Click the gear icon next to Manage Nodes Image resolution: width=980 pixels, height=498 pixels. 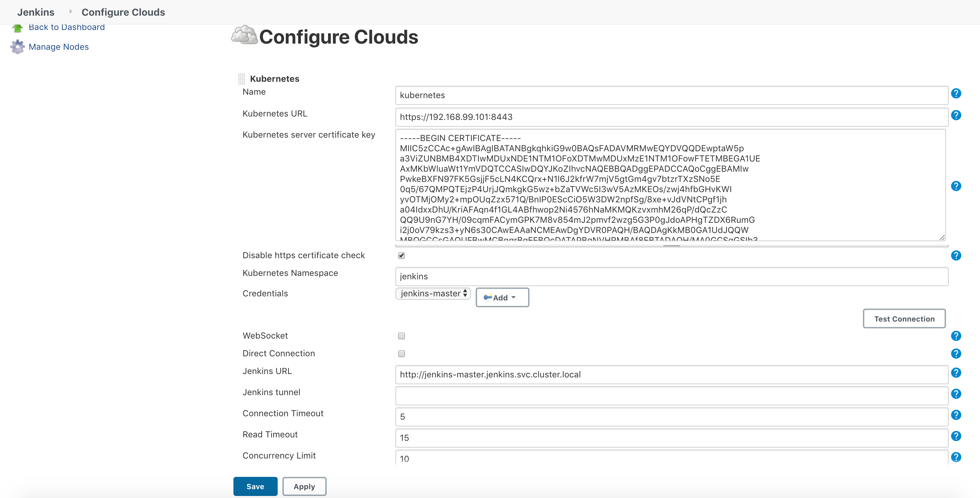click(17, 47)
